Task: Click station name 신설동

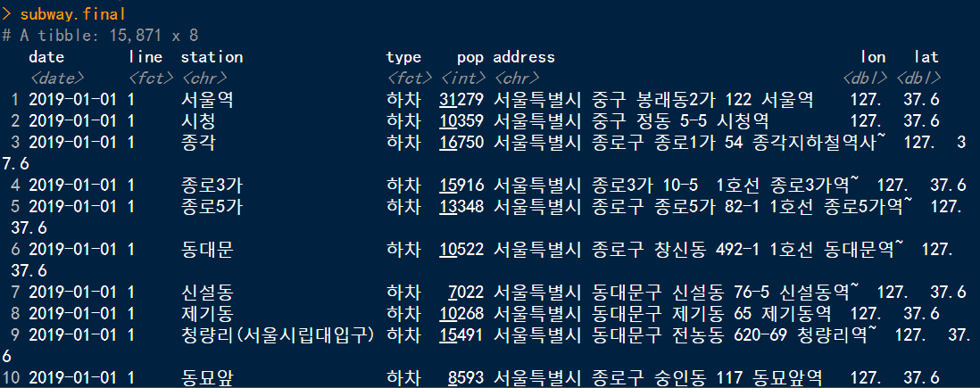Action: [207, 292]
